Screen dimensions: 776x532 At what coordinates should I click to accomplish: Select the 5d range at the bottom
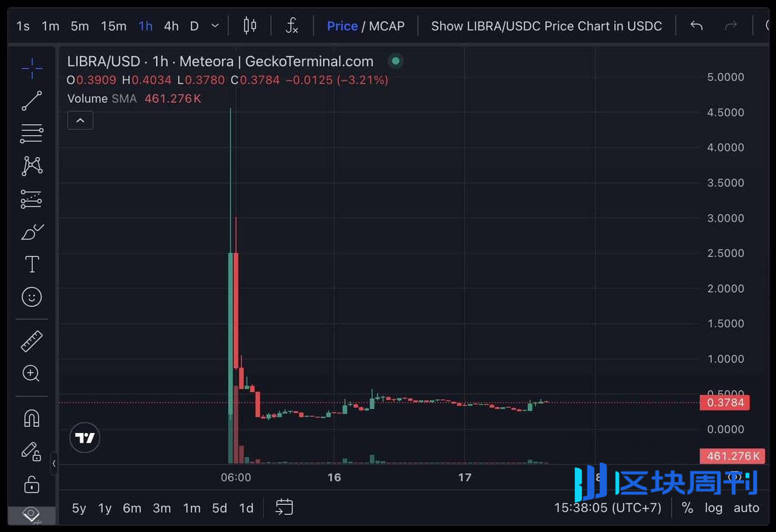(219, 509)
